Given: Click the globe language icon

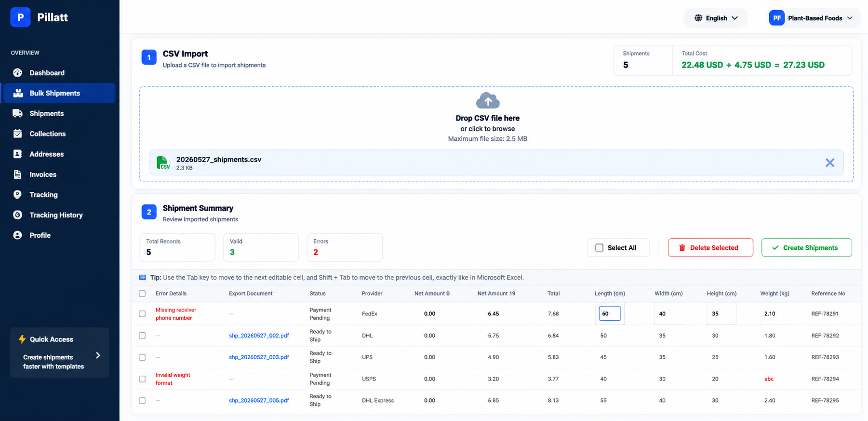Looking at the screenshot, I should [x=698, y=18].
